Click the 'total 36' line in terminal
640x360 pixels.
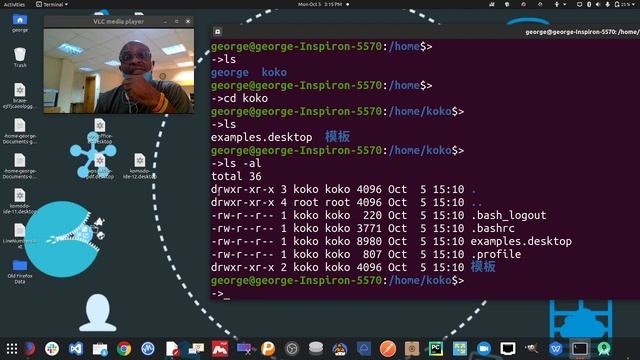[x=236, y=176]
